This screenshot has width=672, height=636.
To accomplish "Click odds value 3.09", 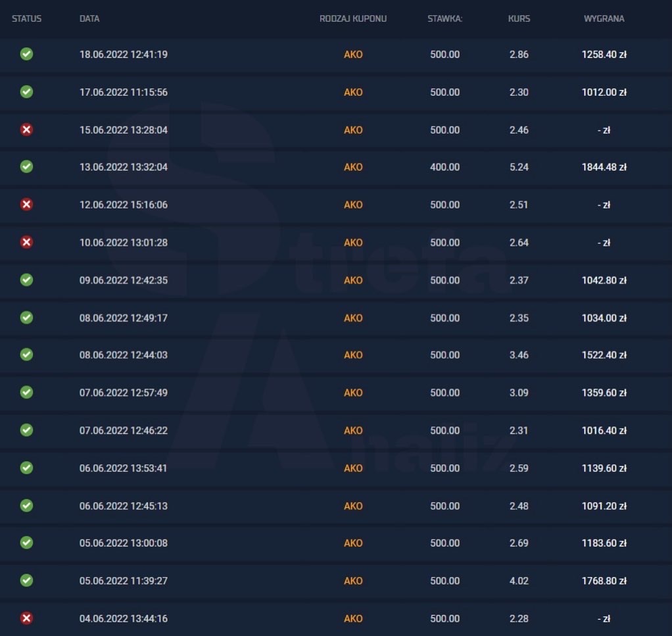I will tap(519, 393).
